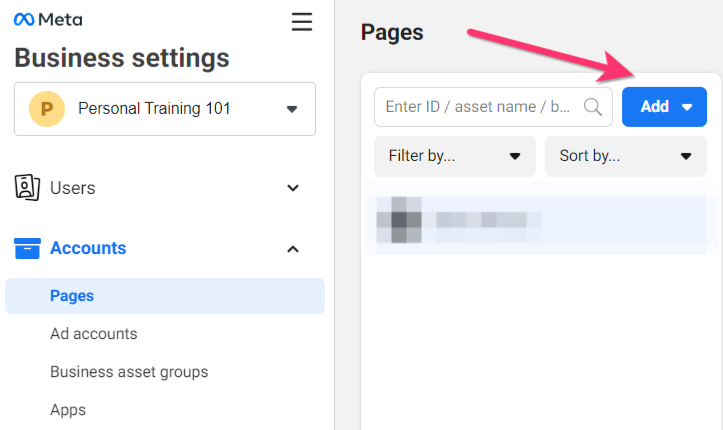Image resolution: width=723 pixels, height=430 pixels.
Task: Open the Personal Training 101 business selector
Action: tap(165, 109)
